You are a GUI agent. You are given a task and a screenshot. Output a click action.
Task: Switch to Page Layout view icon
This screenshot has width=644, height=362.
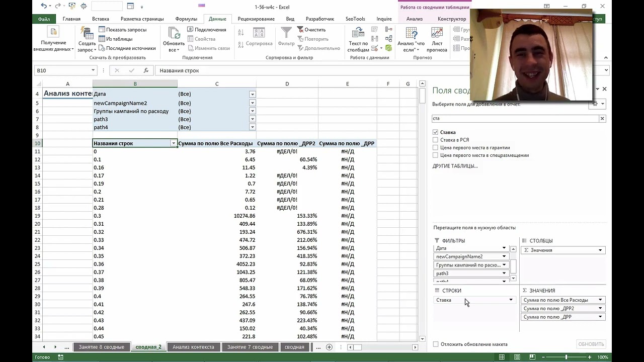[517, 357]
